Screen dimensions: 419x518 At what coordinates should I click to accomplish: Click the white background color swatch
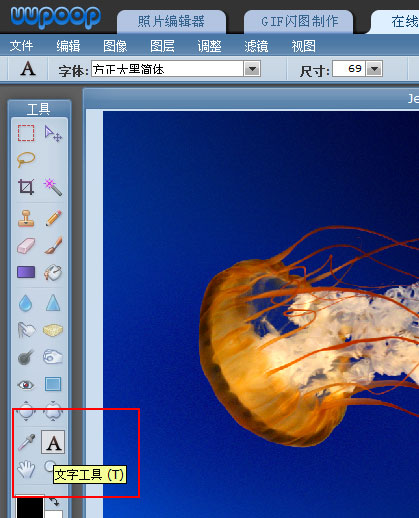pos(54,514)
